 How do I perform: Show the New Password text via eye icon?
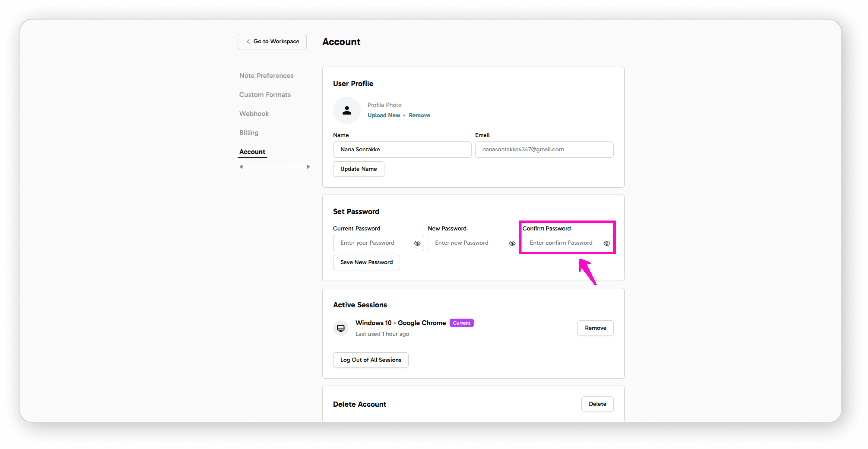[x=512, y=243]
